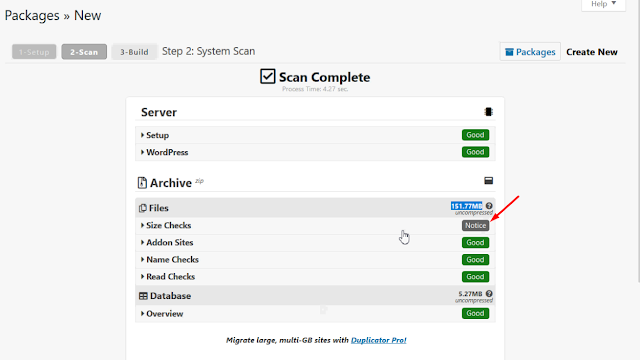Click the Setup Good badge
Viewport: 640px width, 360px height.
476,135
